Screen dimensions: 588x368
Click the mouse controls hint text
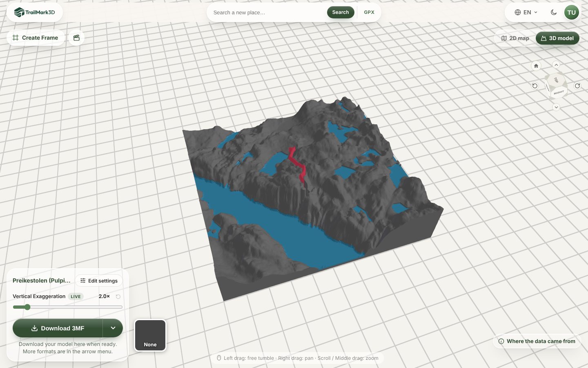pos(301,358)
